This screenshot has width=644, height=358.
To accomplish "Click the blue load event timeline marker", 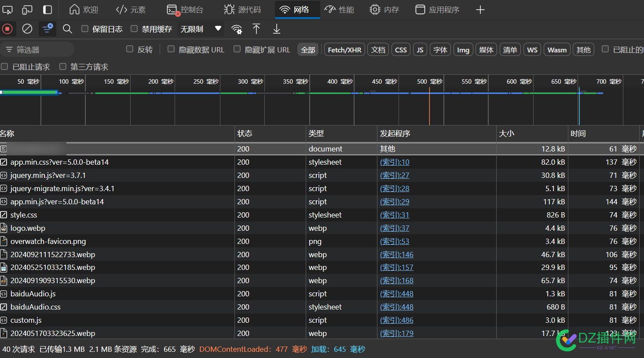I will (579, 106).
